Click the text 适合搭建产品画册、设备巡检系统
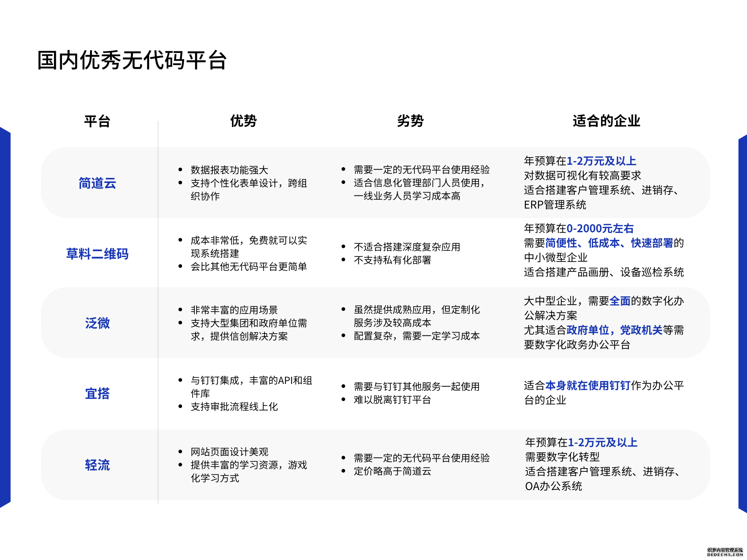The width and height of the screenshot is (747, 560). coord(604,272)
